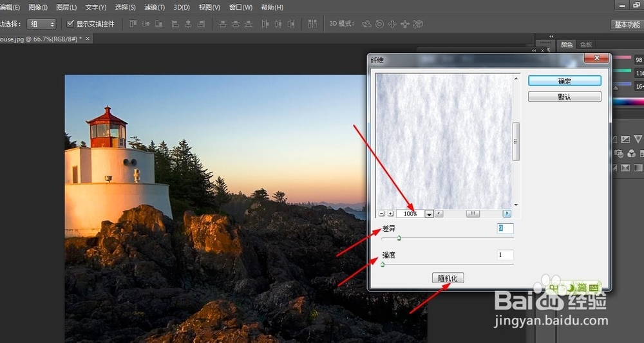Click the distribute top edges icon

coord(223,24)
